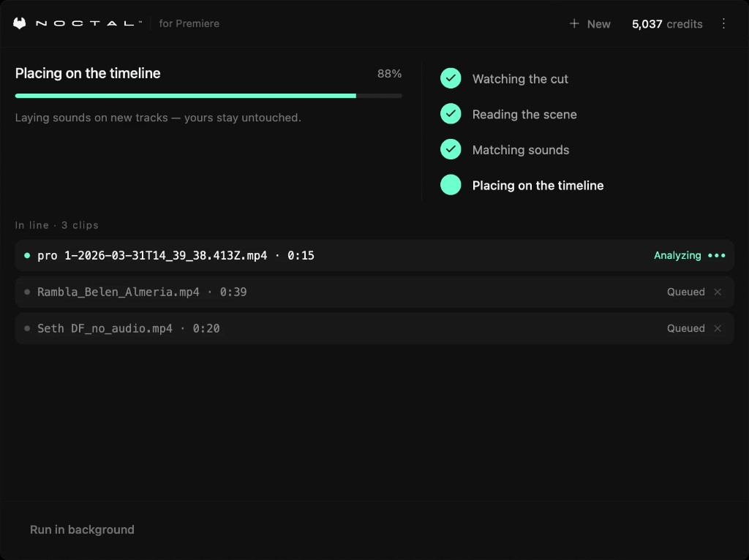749x560 pixels.
Task: Click the Noctal fox logo icon
Action: pos(20,23)
